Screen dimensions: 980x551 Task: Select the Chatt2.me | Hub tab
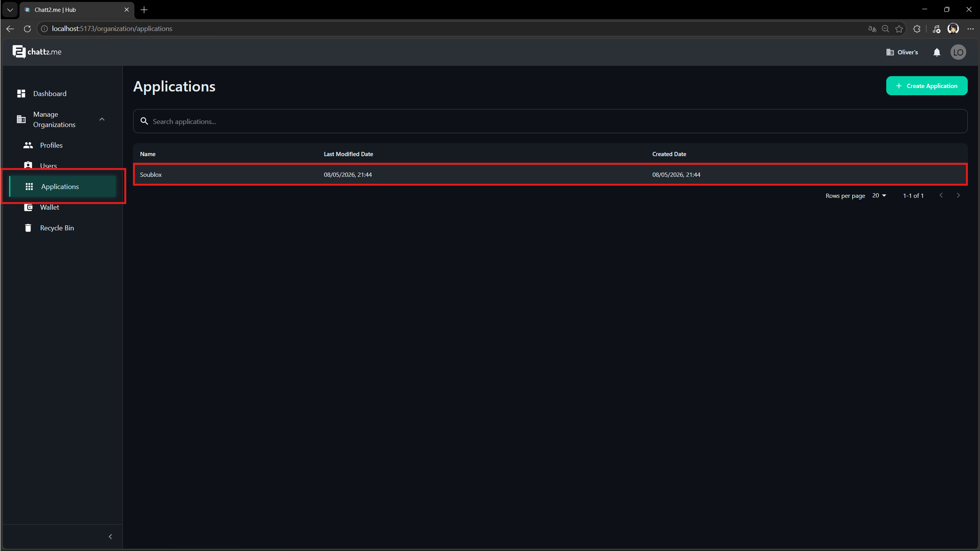(x=77, y=10)
